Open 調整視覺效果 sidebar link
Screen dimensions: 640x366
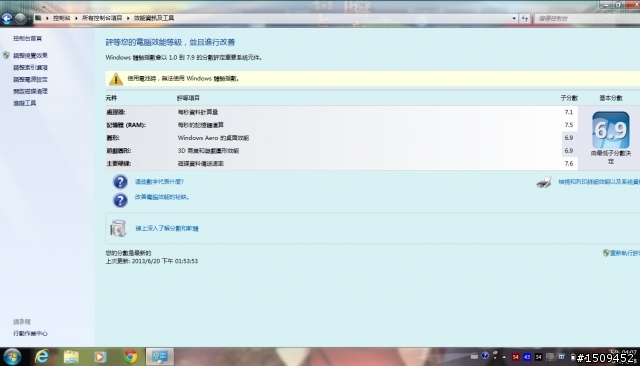pos(30,55)
